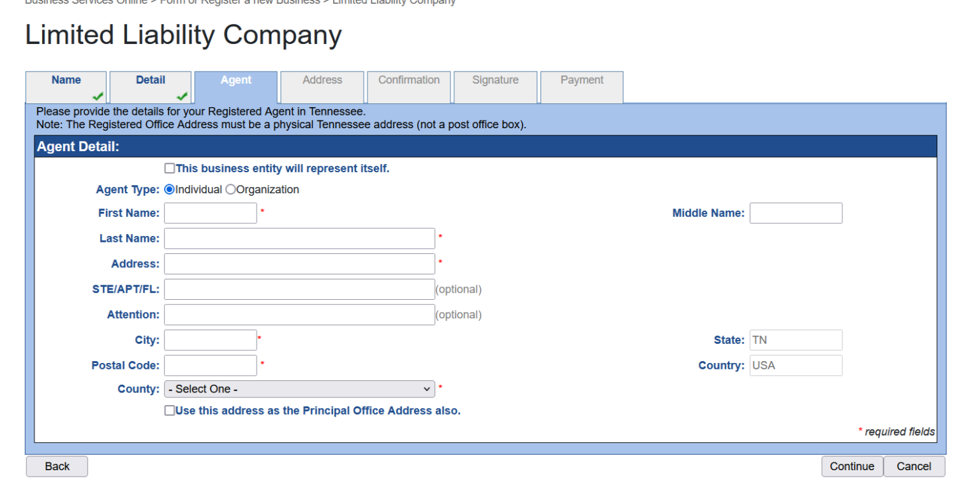Check 'Use this address as Principal Office Address'
The height and width of the screenshot is (490, 980).
pyautogui.click(x=170, y=410)
